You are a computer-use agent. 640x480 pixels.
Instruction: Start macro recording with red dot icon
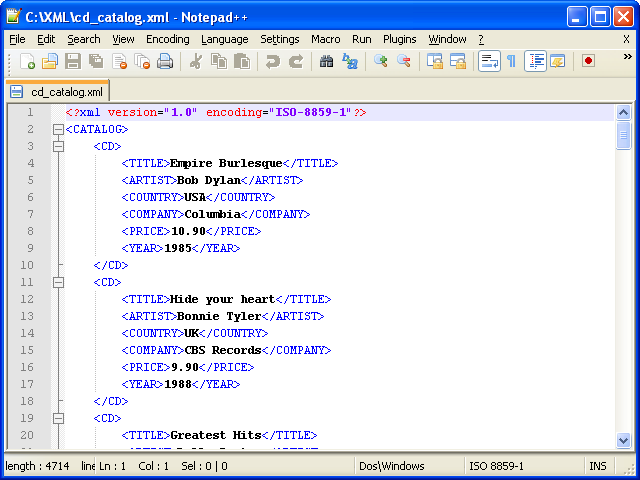(x=588, y=61)
